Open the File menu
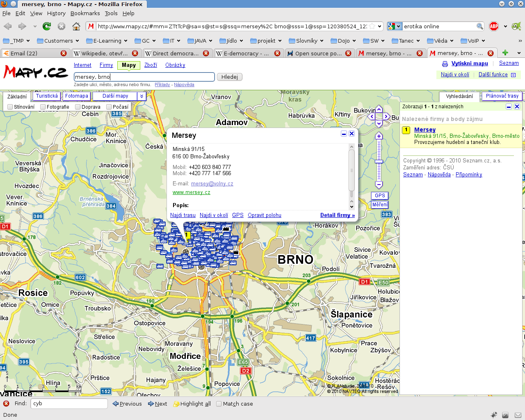 coord(7,13)
